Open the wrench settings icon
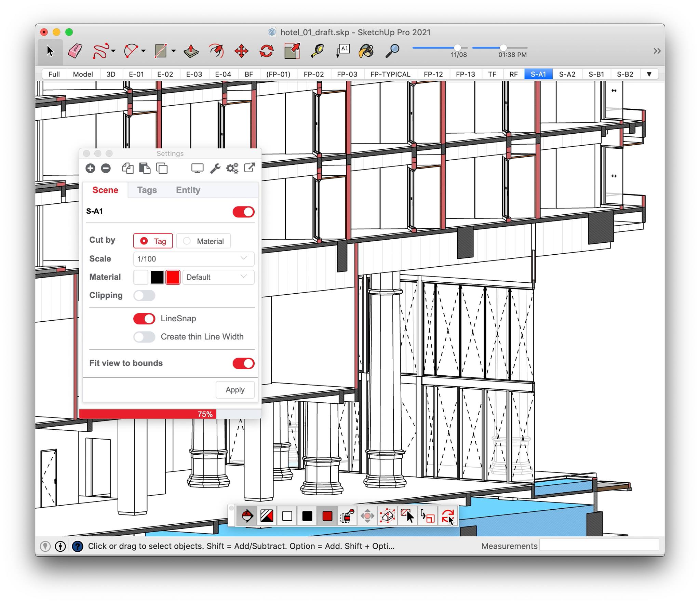The width and height of the screenshot is (700, 603). coord(215,169)
